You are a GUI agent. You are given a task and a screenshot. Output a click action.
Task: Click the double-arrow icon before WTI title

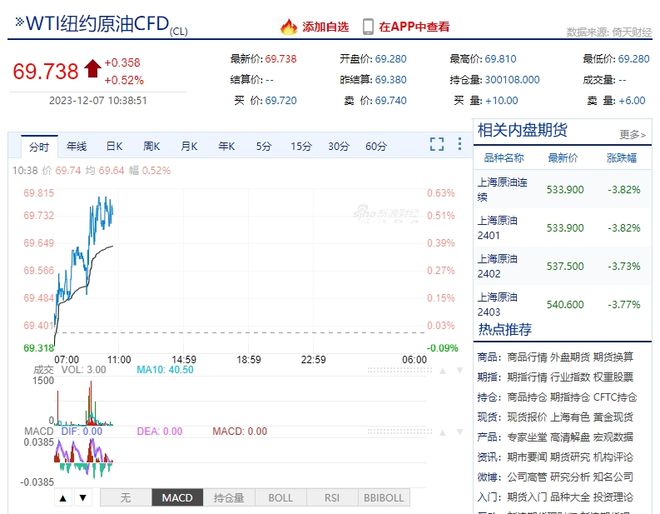[19, 21]
